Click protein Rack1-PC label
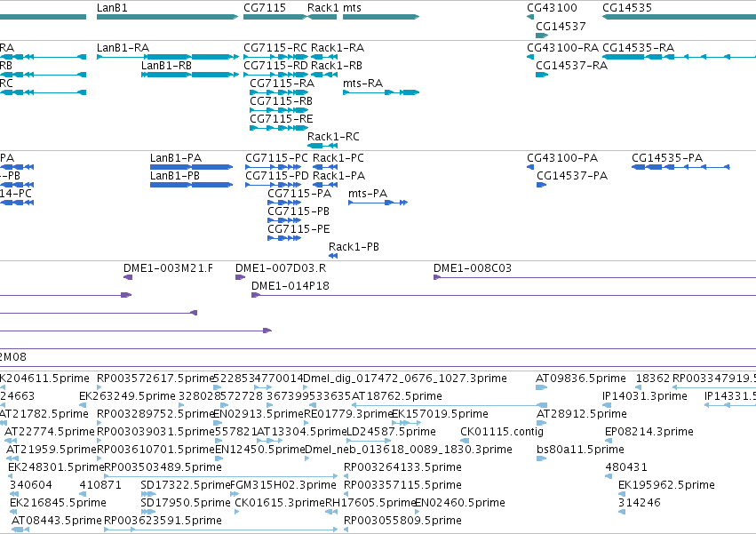The width and height of the screenshot is (756, 534). click(338, 158)
